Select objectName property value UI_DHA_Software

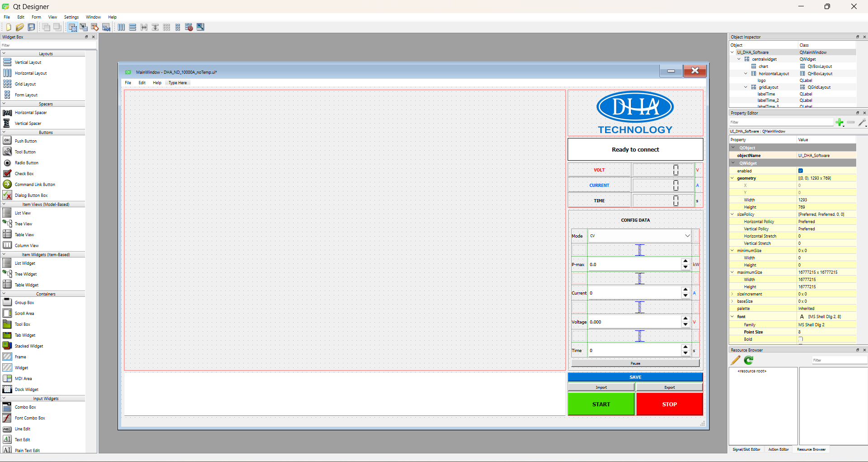point(826,156)
